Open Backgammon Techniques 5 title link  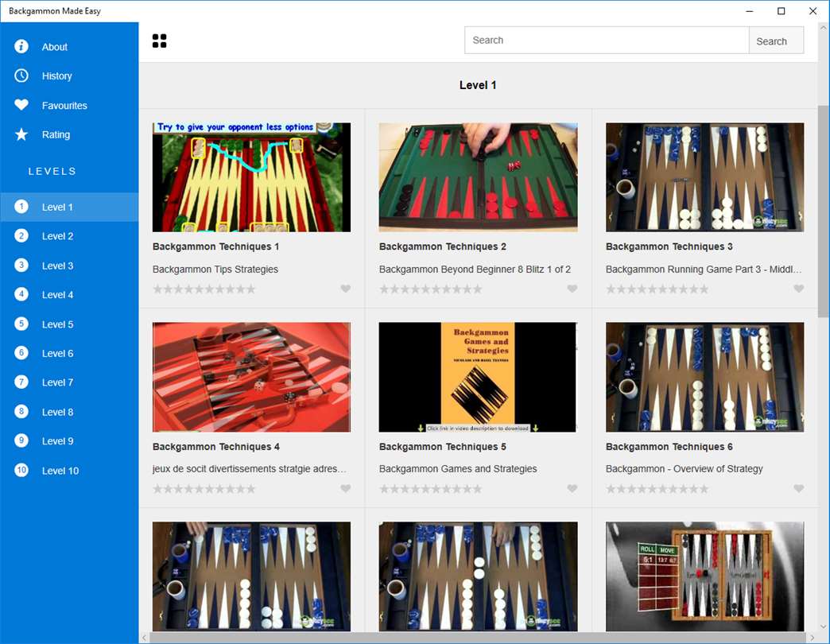point(443,447)
